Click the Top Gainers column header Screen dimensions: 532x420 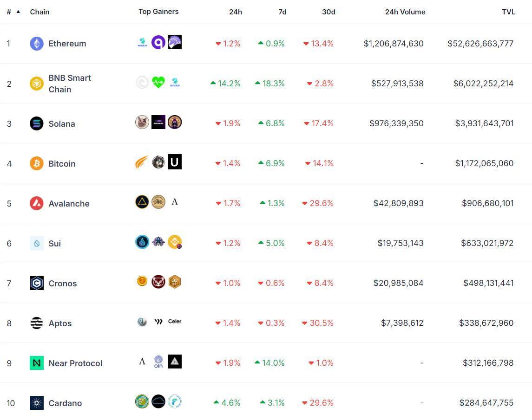click(x=158, y=12)
